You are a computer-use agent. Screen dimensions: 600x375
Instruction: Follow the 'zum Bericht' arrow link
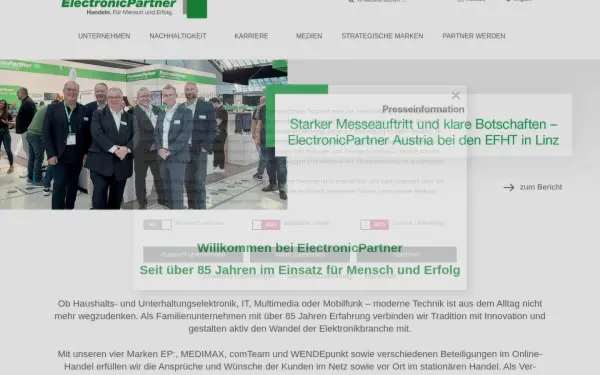click(533, 187)
